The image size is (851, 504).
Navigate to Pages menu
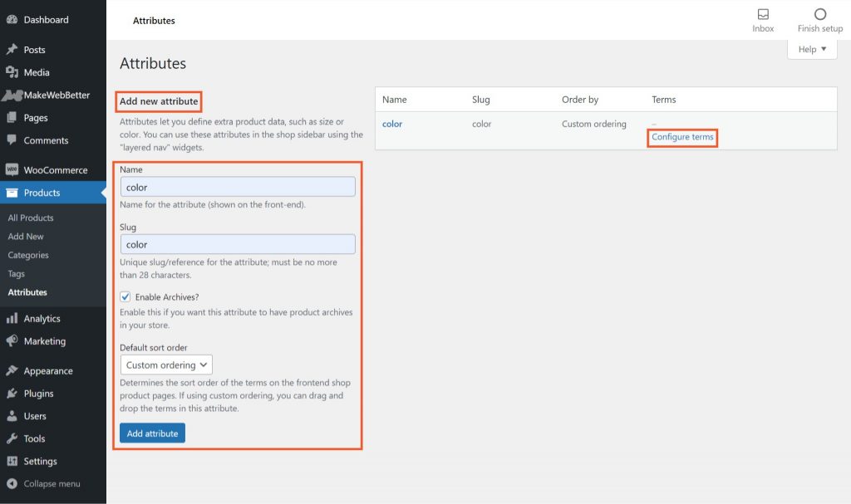[36, 118]
